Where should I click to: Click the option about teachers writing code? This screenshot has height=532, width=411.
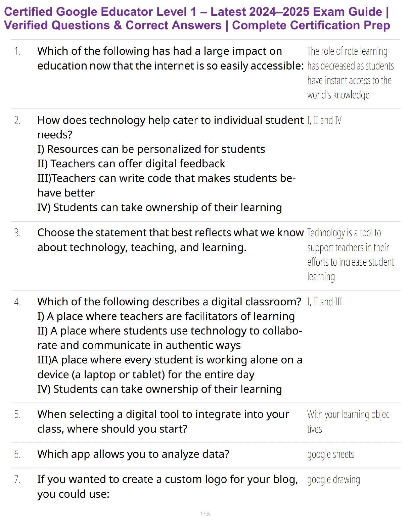click(166, 185)
